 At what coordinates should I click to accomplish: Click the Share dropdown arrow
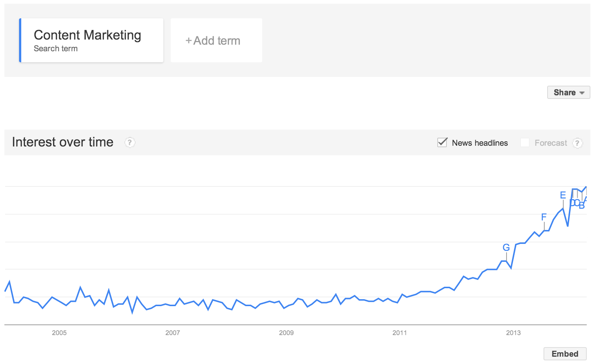tap(582, 93)
